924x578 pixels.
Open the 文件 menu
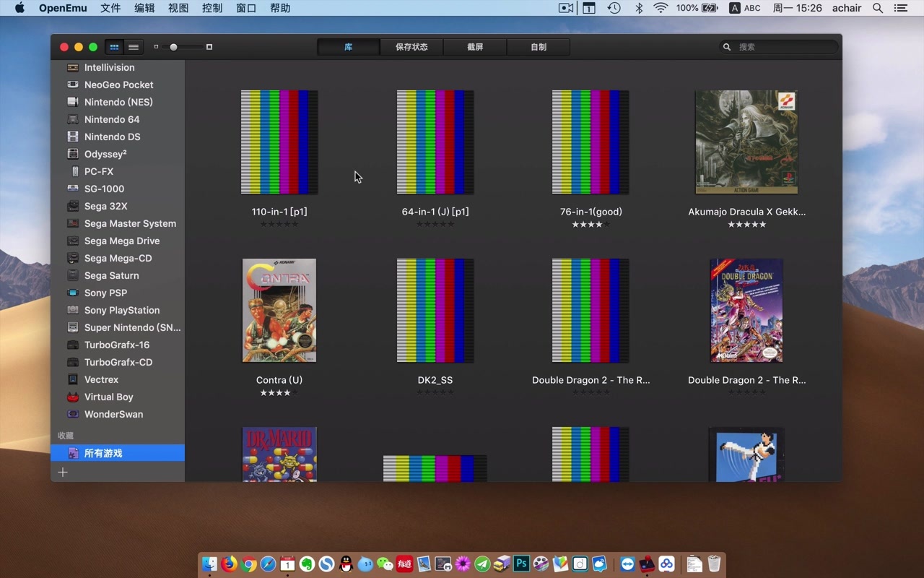pyautogui.click(x=110, y=8)
